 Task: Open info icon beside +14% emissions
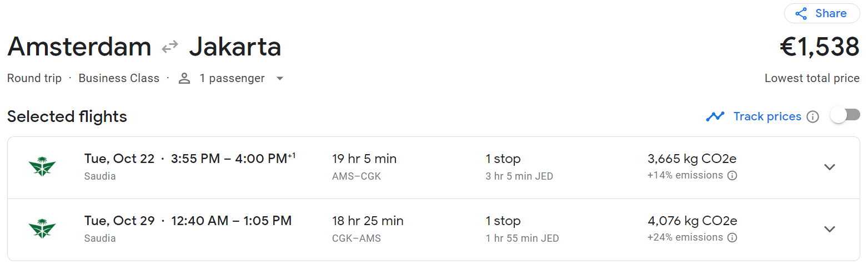coord(732,176)
